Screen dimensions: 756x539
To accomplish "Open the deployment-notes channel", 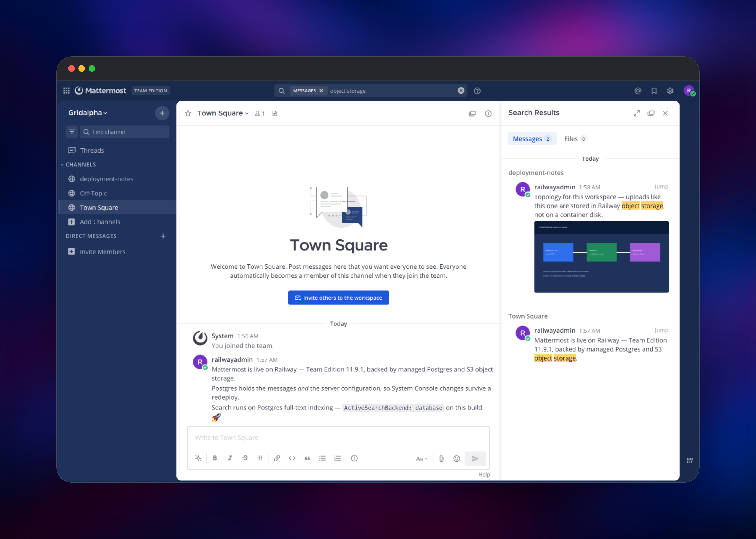I will pyautogui.click(x=118, y=179).
